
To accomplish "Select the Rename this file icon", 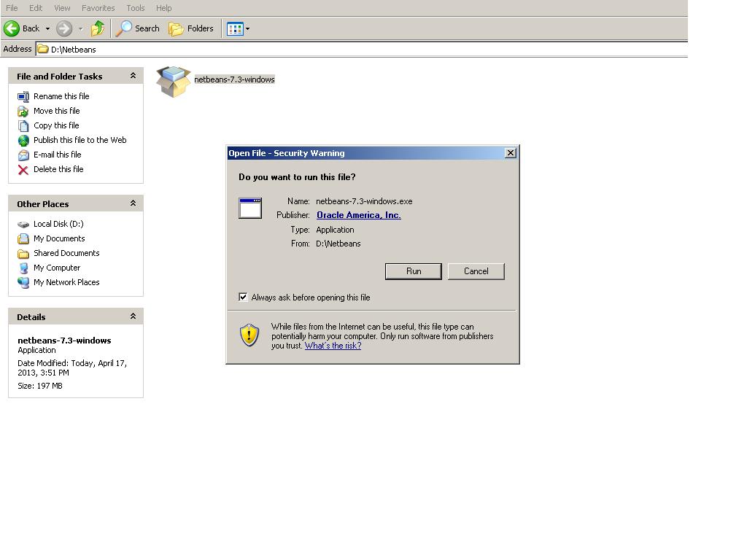I will point(24,96).
